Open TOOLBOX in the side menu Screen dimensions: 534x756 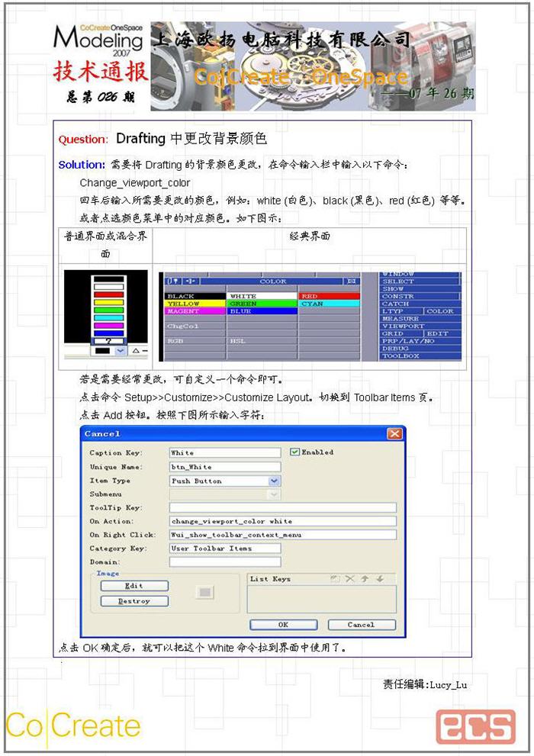pyautogui.click(x=420, y=355)
